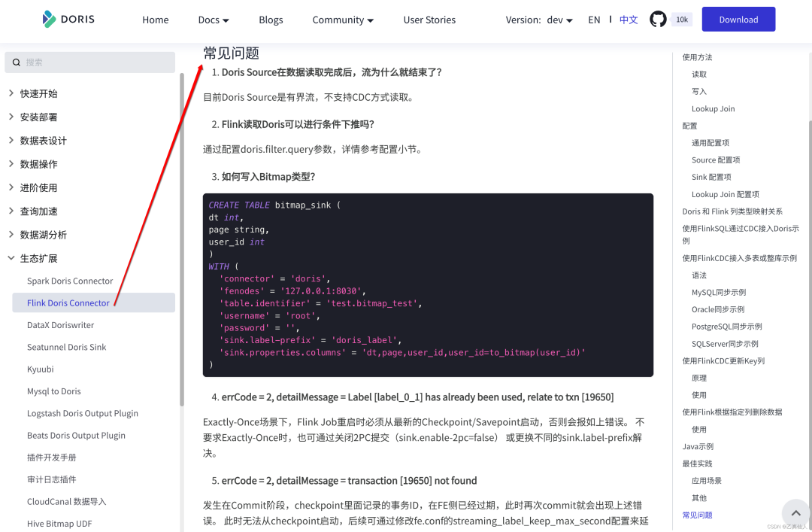The height and width of the screenshot is (532, 812).
Task: Open the Version dev dropdown
Action: pyautogui.click(x=539, y=20)
